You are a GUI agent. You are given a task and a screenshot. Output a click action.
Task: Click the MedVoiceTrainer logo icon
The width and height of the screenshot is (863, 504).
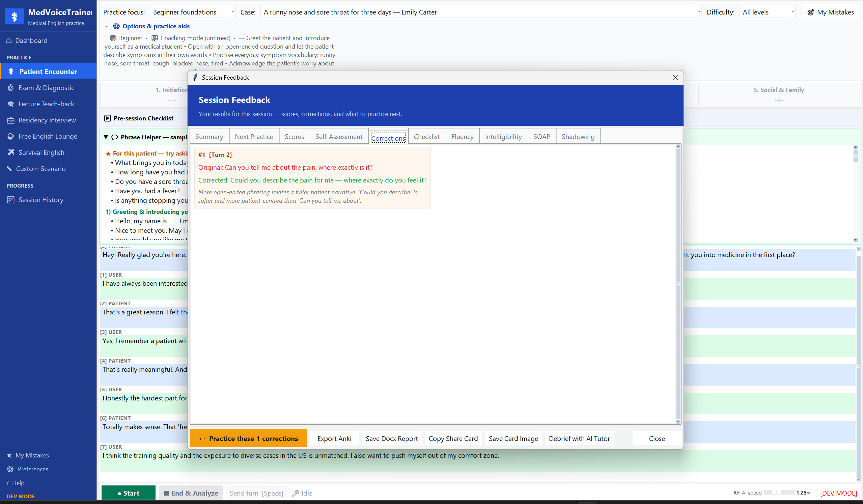[15, 16]
